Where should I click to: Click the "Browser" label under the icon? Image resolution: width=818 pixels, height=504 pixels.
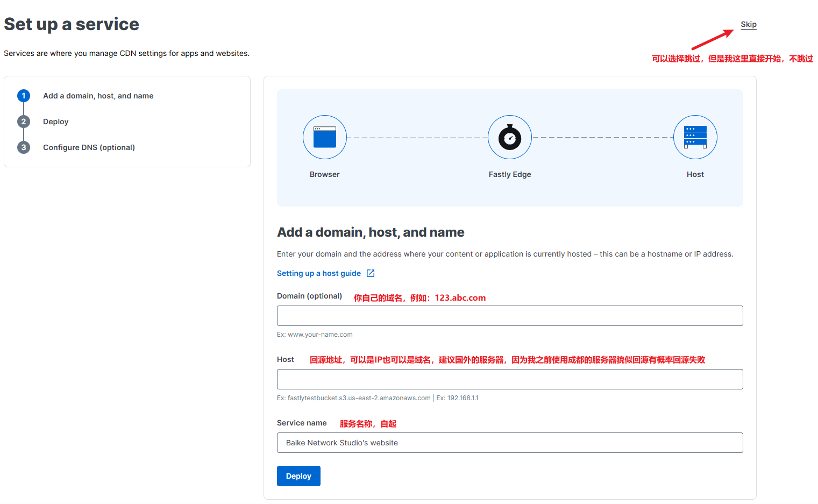325,174
